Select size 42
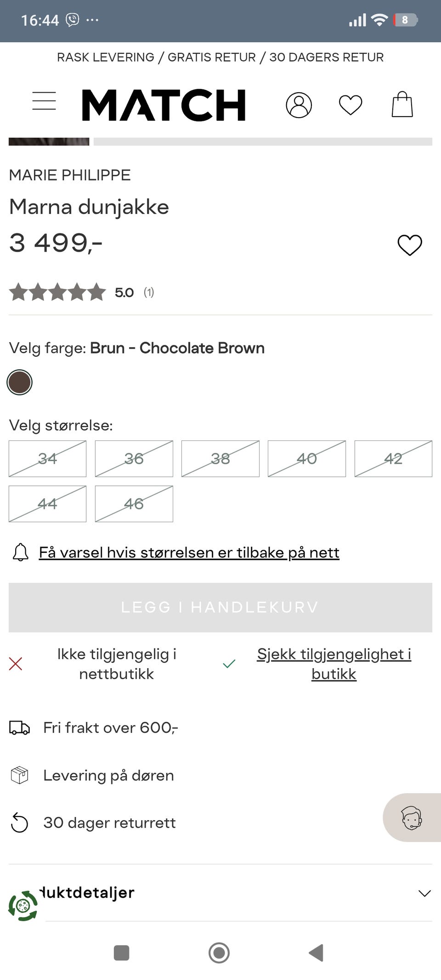This screenshot has width=441, height=980. click(393, 459)
